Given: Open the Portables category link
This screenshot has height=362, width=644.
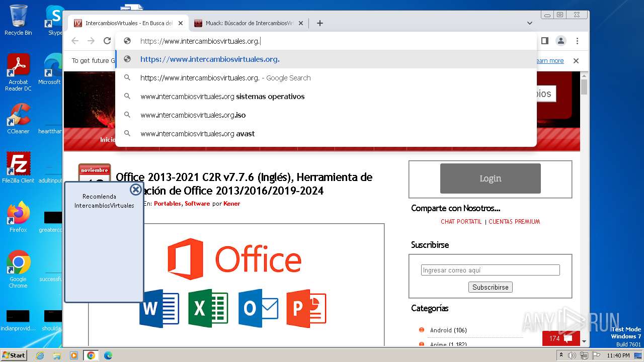Looking at the screenshot, I should click(x=167, y=204).
